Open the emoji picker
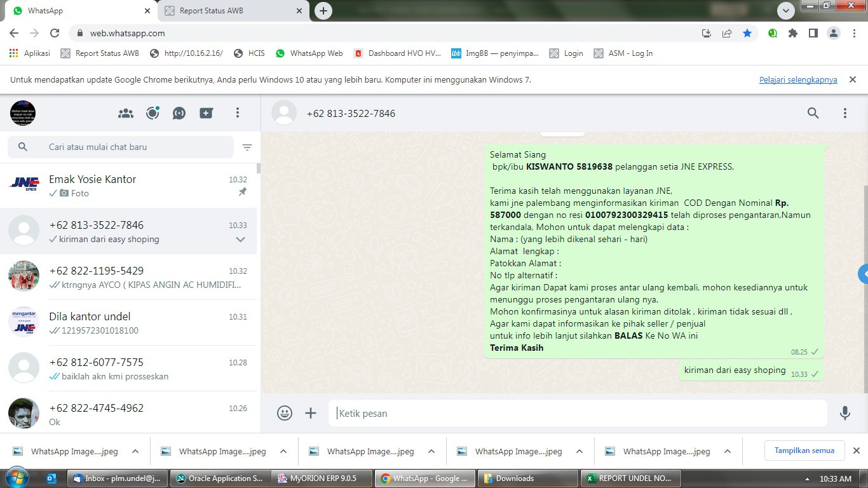Screen dimensions: 868x488 [x=285, y=413]
